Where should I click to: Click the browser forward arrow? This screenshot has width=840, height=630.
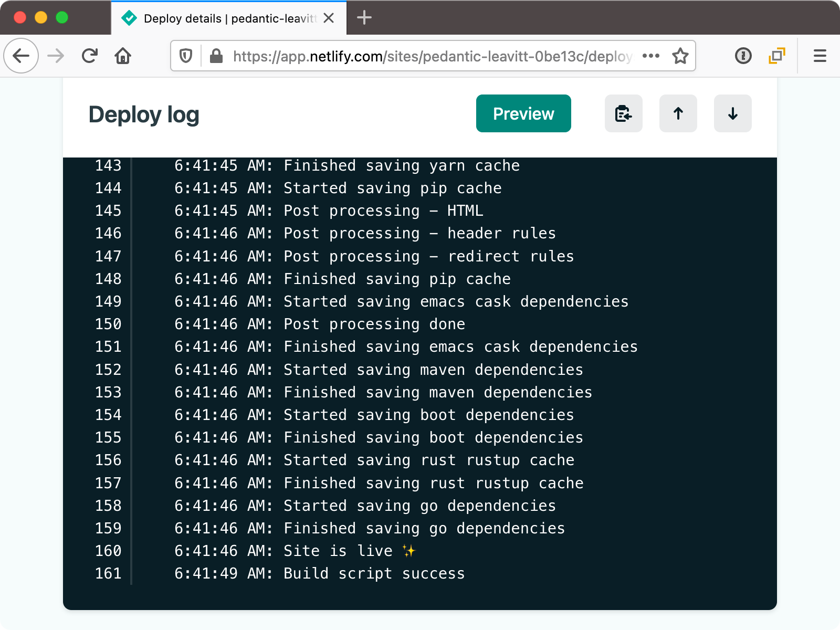(56, 56)
